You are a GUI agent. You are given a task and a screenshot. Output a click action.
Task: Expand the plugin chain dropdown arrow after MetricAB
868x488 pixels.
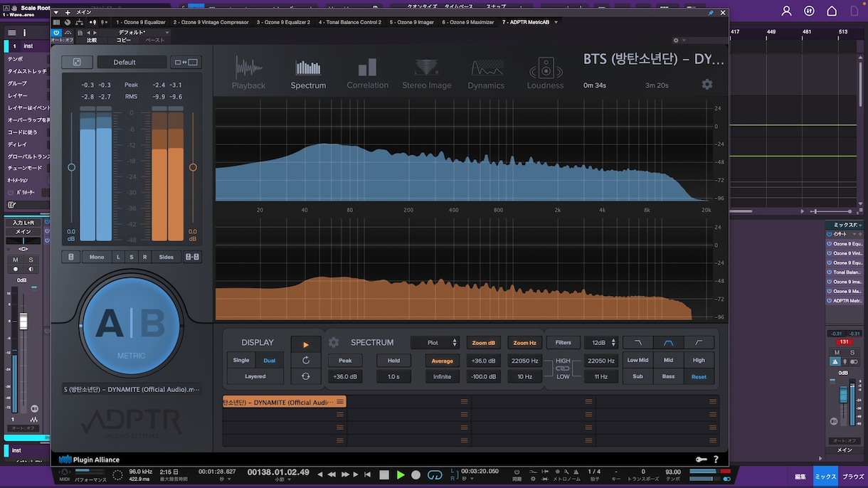pyautogui.click(x=556, y=22)
